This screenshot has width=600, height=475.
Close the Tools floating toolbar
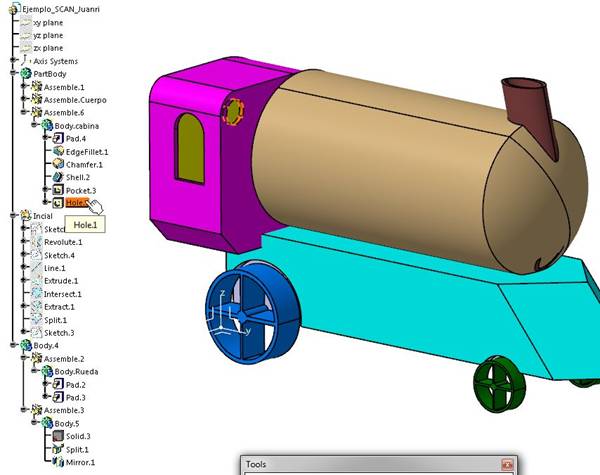point(506,465)
